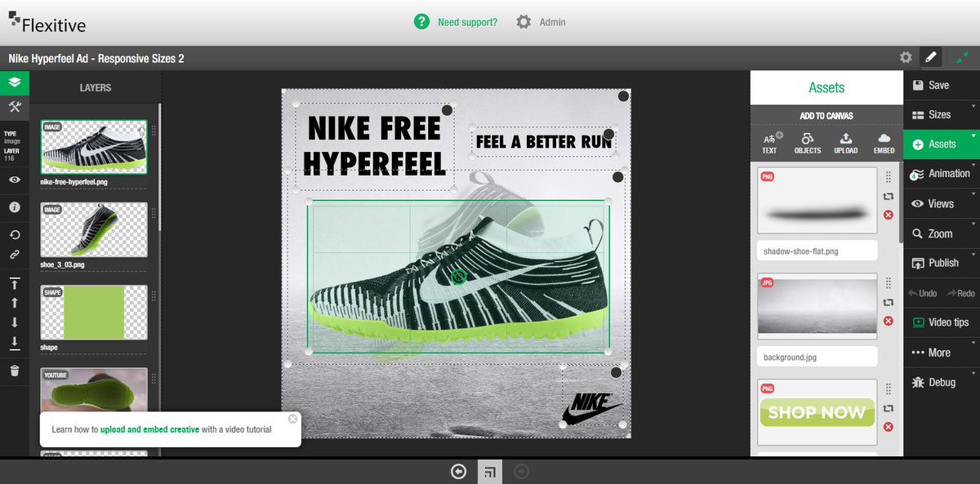Image resolution: width=980 pixels, height=484 pixels.
Task: Edit shadow-shoe-flat.png name field
Action: [817, 251]
